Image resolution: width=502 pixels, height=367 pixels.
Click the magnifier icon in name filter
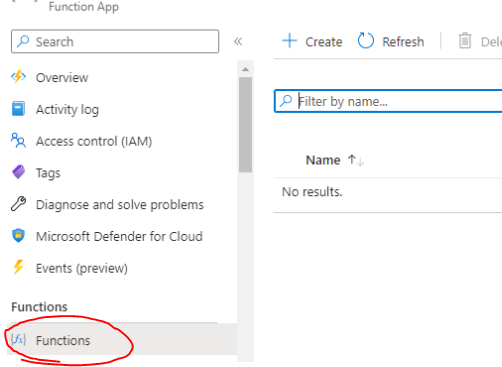click(x=286, y=101)
